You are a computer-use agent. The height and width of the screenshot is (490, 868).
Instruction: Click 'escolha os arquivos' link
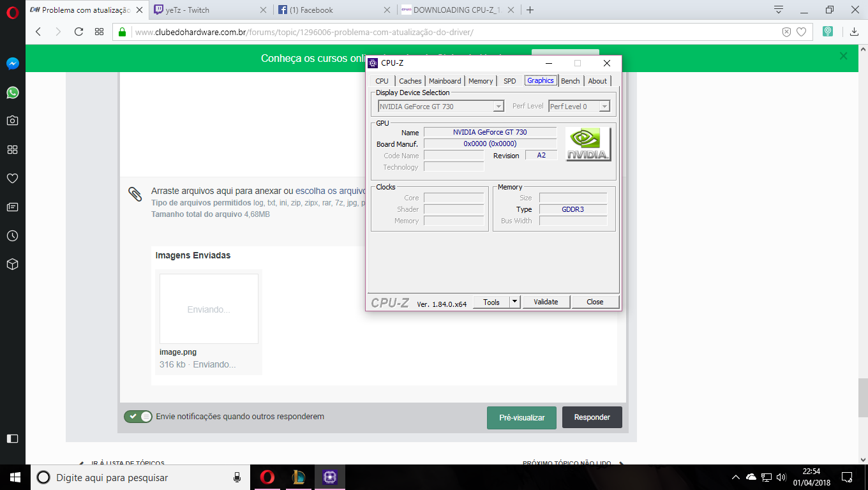pos(331,191)
